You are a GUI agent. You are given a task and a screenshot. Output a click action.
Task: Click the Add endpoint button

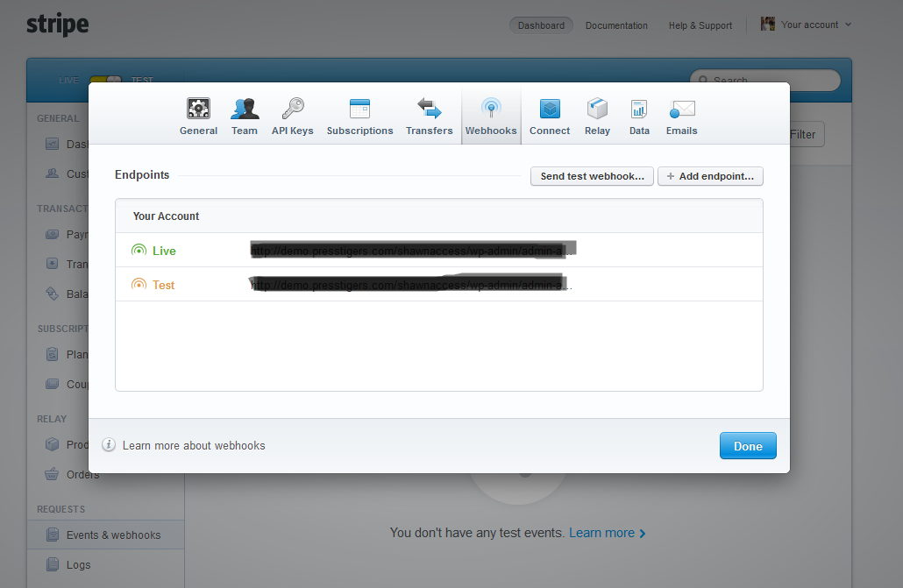(710, 176)
